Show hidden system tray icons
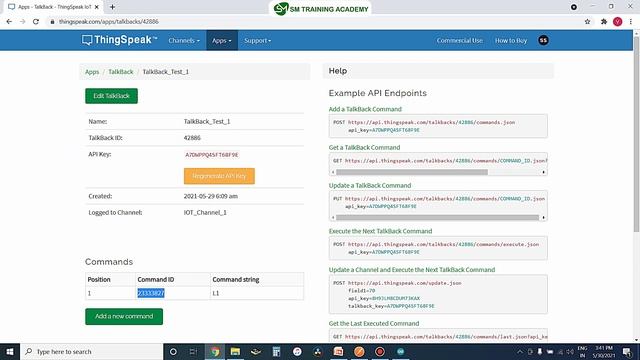Viewport: 640px width, 360px height. 520,351
